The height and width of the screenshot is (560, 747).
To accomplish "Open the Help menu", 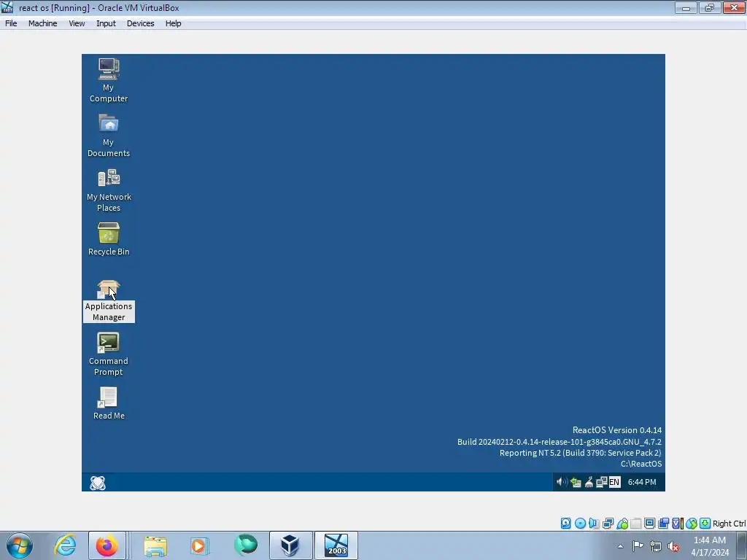I will [x=174, y=23].
